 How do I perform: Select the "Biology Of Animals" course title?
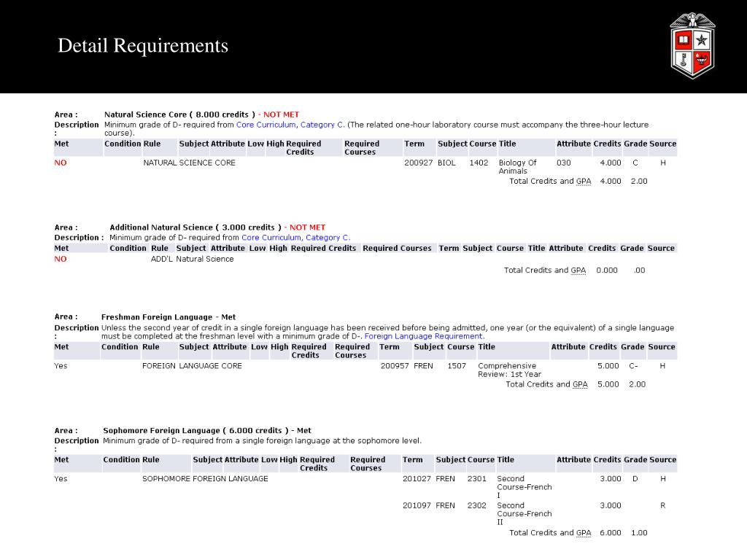pos(517,167)
